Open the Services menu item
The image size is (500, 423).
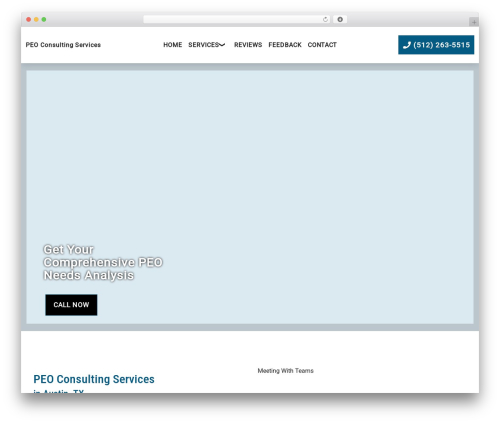coord(203,45)
